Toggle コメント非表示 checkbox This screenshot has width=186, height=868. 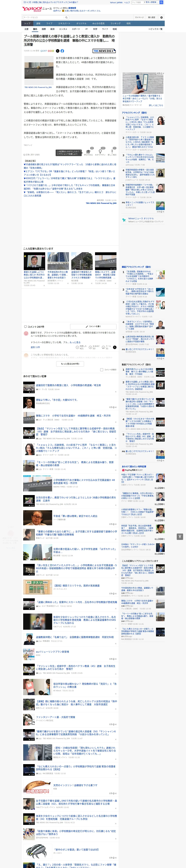click(x=102, y=370)
